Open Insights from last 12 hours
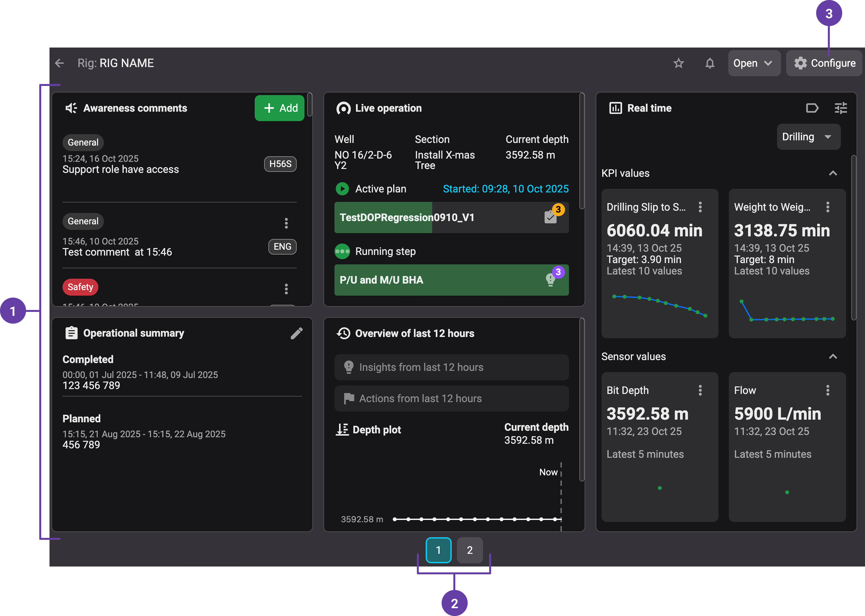 tap(451, 367)
